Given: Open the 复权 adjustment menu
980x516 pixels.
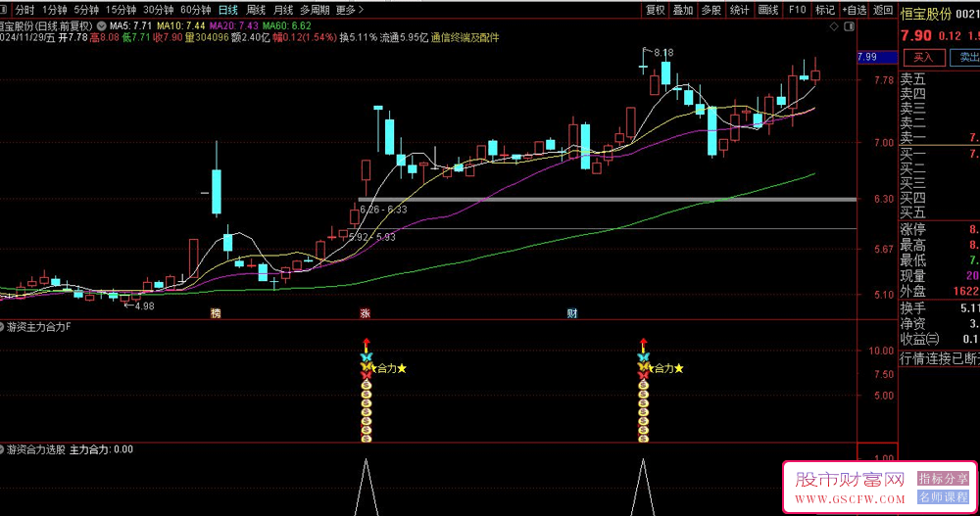Looking at the screenshot, I should pyautogui.click(x=655, y=10).
